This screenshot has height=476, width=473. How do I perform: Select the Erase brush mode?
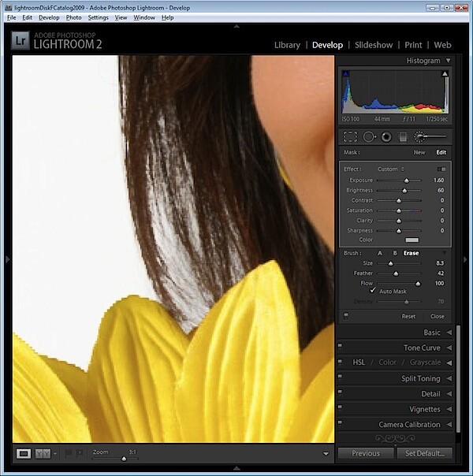point(411,253)
